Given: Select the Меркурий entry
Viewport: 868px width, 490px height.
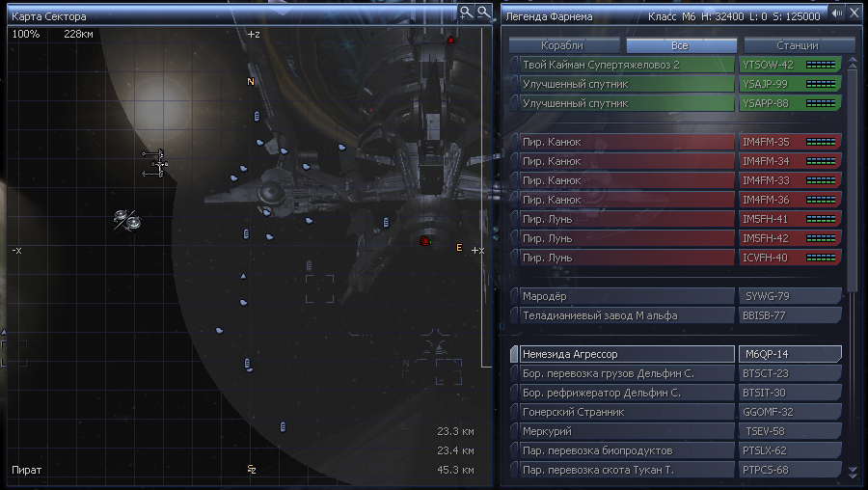Looking at the screenshot, I should point(627,431).
